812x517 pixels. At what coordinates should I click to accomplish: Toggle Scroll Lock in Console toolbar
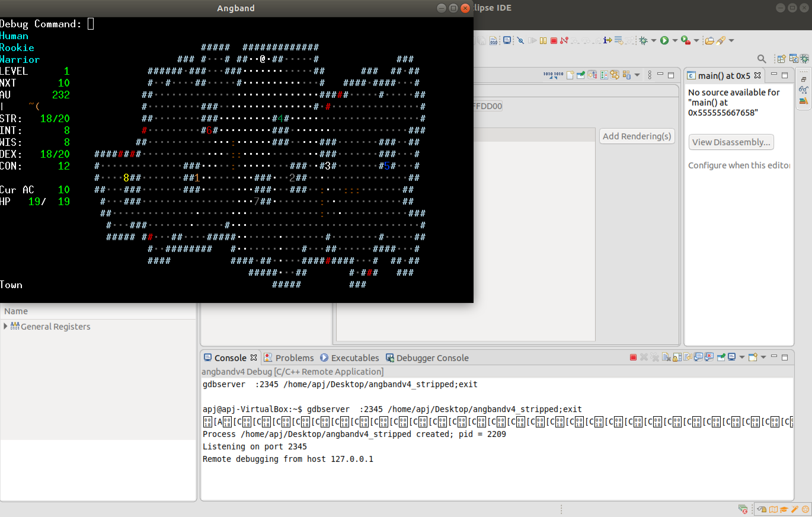(677, 357)
